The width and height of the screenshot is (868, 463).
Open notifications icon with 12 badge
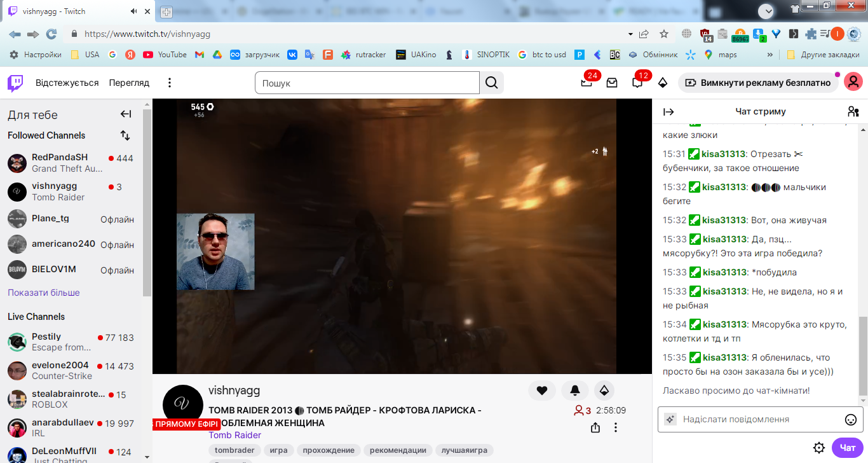[637, 83]
